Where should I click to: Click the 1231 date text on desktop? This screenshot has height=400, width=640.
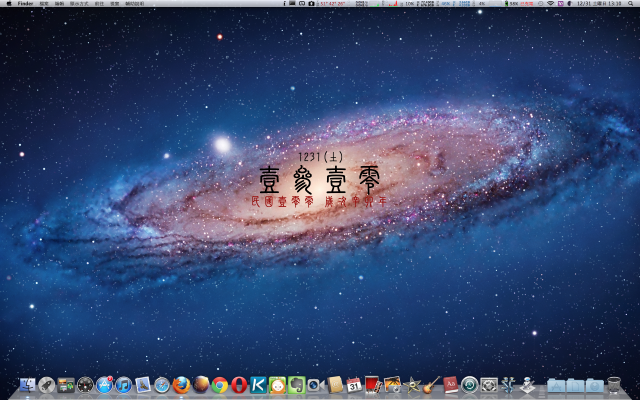pos(320,157)
